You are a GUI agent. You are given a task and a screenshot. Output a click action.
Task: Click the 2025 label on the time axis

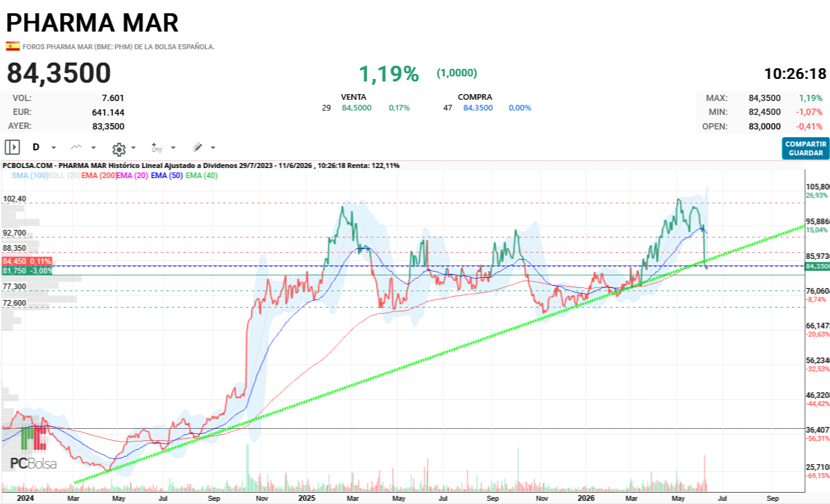pos(307,498)
